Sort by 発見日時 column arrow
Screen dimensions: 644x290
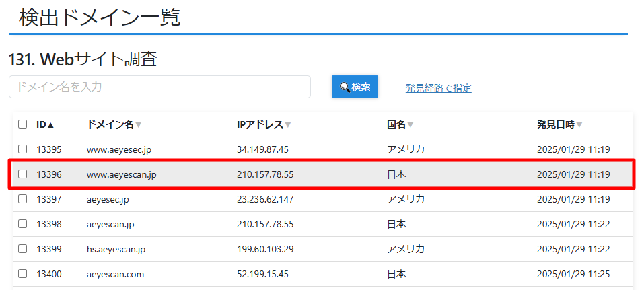579,125
